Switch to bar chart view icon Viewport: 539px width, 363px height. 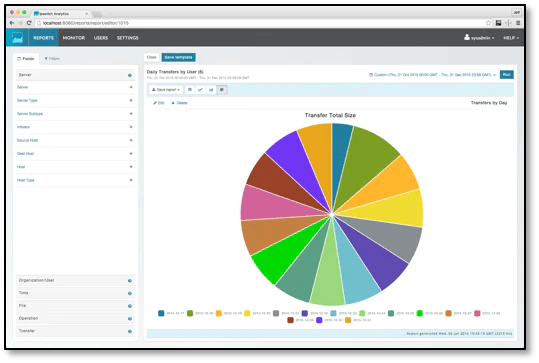[x=211, y=90]
